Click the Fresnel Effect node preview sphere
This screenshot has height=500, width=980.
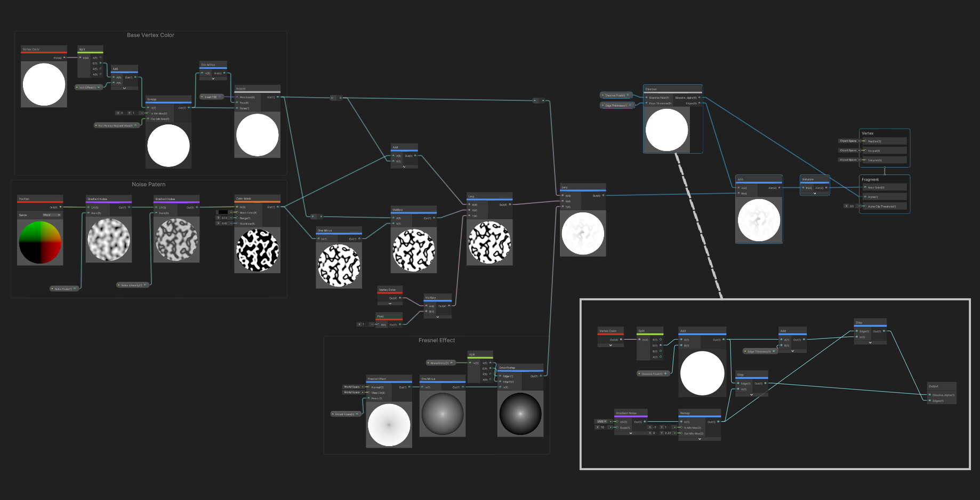pyautogui.click(x=389, y=424)
